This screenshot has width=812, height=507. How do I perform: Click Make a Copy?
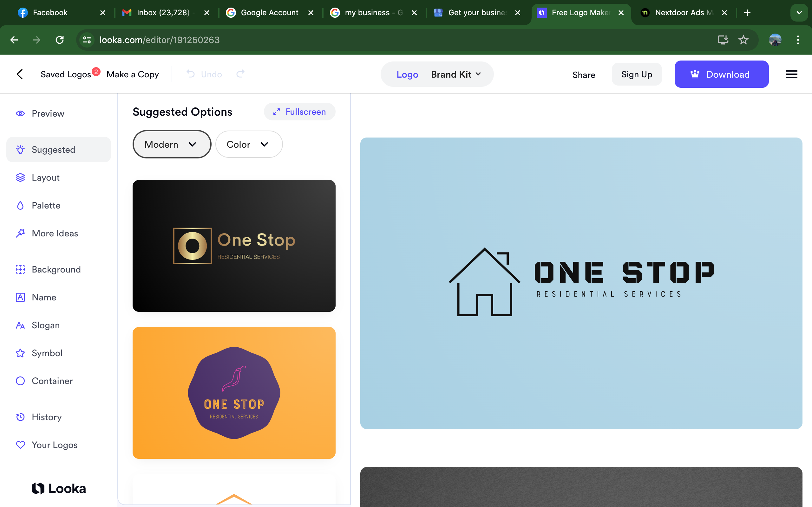pos(133,74)
